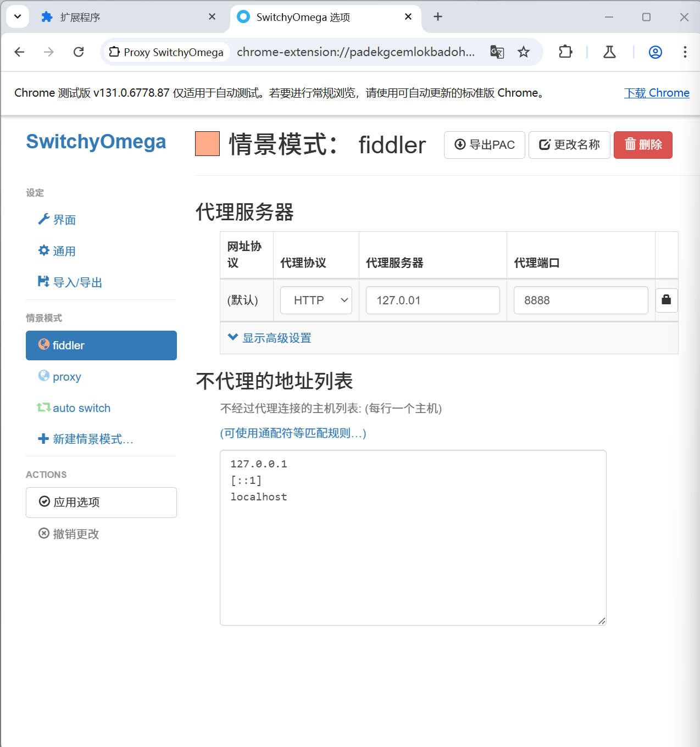Close the 扩展程序 tab
The image size is (700, 747).
[x=212, y=17]
